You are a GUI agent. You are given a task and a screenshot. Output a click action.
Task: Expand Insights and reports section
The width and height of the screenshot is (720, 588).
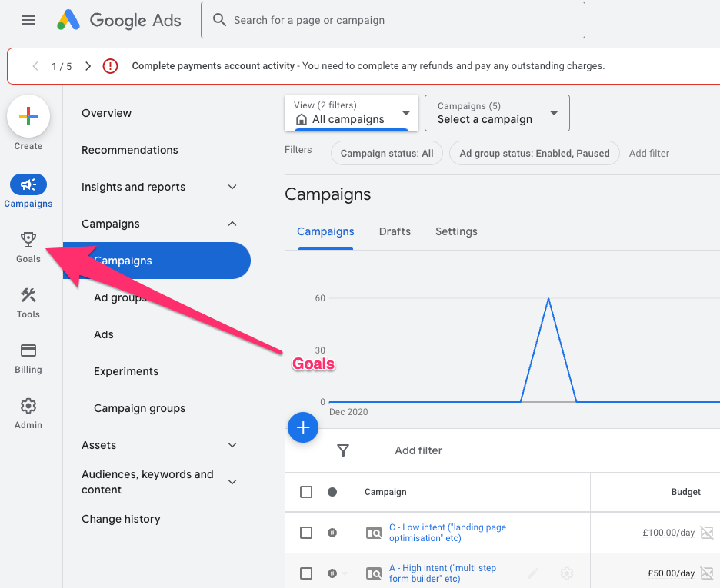pyautogui.click(x=232, y=187)
